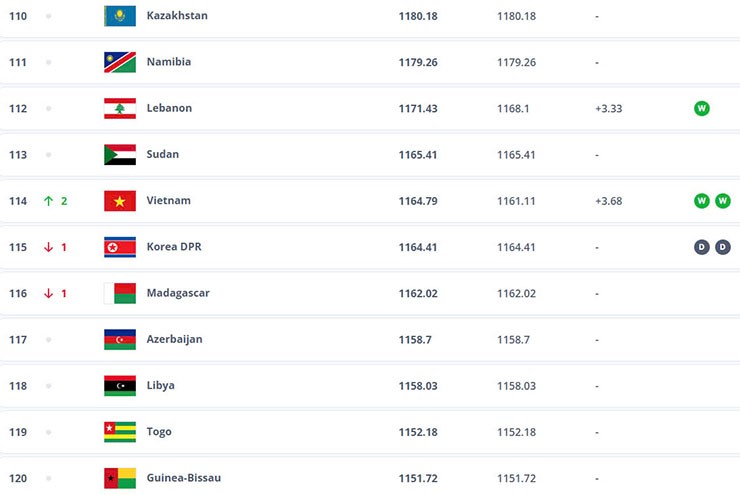Click Lebanon's +3.33 points change value
The width and height of the screenshot is (740, 495).
pos(608,108)
